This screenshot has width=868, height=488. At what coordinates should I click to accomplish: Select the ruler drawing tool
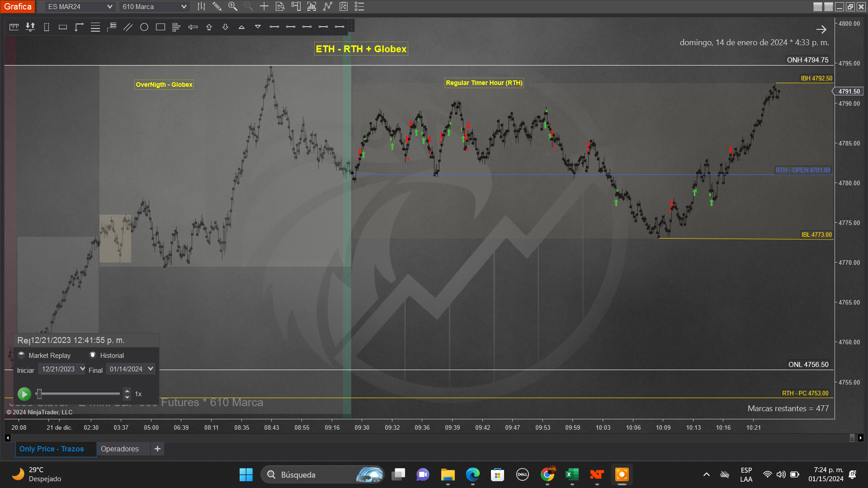tap(14, 27)
